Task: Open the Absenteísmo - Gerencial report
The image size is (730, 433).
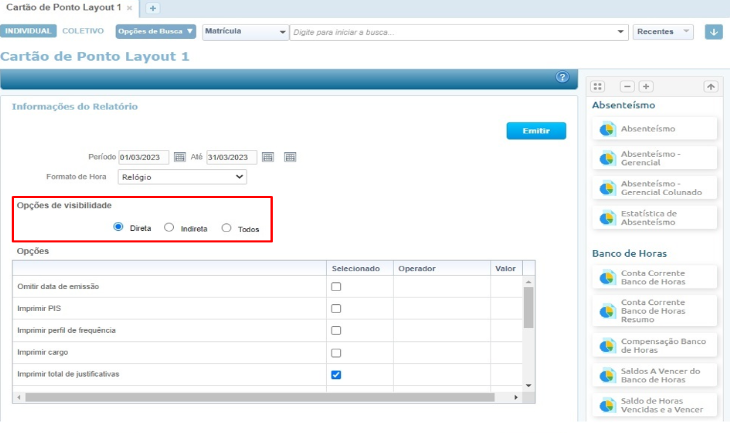Action: pyautogui.click(x=656, y=158)
